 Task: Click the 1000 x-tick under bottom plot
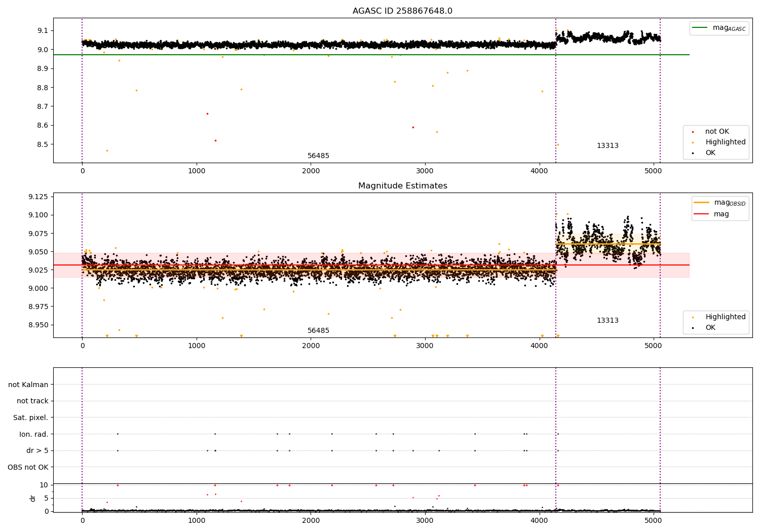(197, 521)
